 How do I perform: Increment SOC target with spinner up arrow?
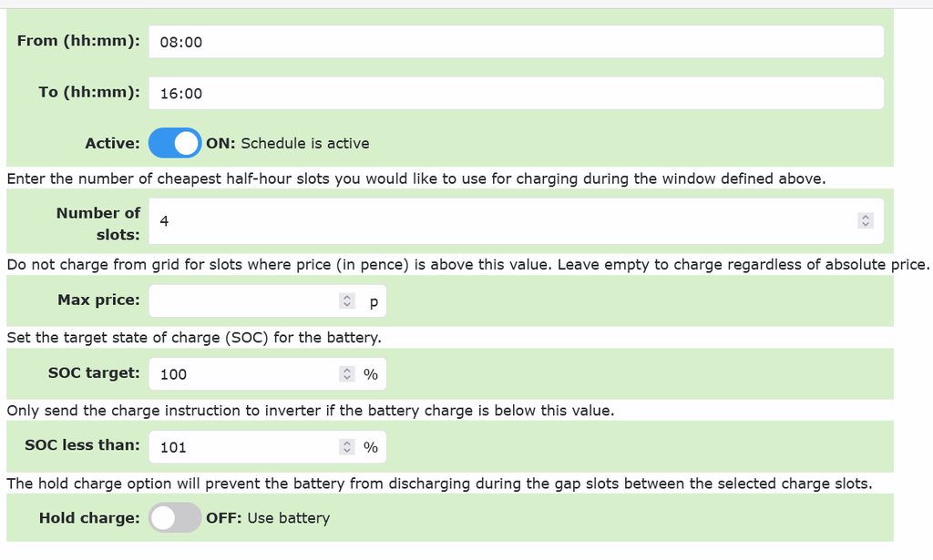point(346,370)
